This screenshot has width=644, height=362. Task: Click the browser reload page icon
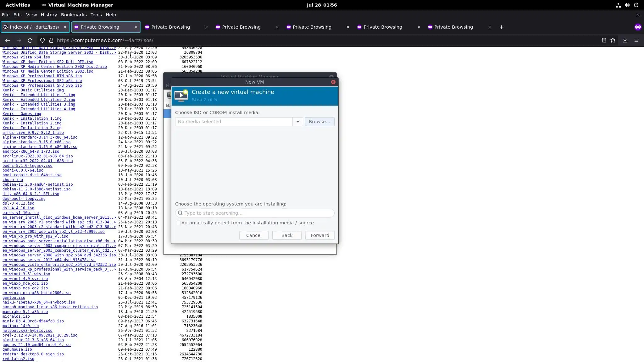point(30,40)
